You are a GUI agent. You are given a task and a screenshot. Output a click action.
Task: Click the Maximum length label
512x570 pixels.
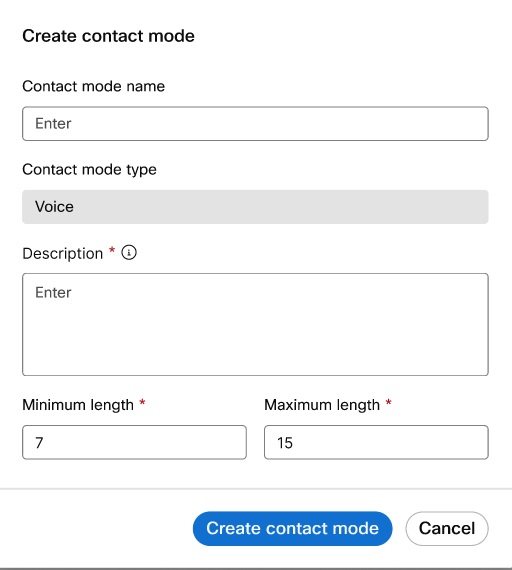tap(322, 405)
